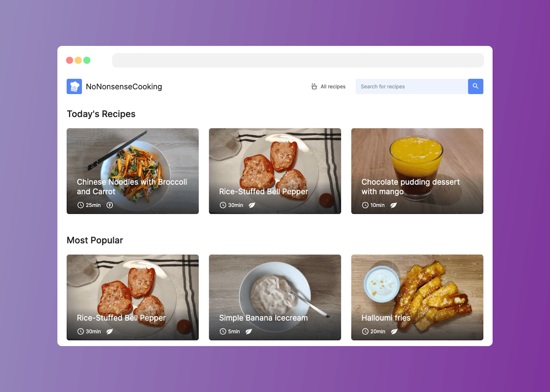550x392 pixels.
Task: Click the green maximize window dot
Action: [87, 60]
